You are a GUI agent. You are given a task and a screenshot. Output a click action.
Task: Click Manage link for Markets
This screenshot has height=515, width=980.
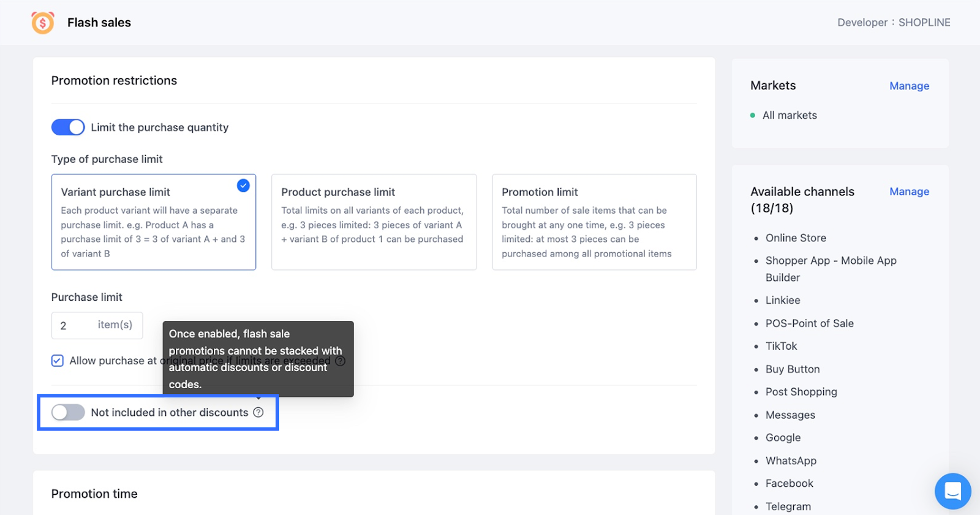(x=909, y=86)
